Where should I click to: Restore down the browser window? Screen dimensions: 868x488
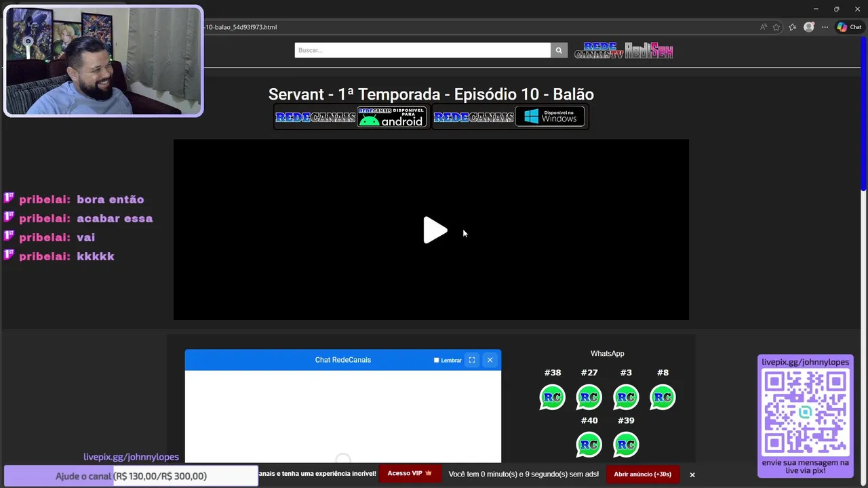click(x=836, y=9)
